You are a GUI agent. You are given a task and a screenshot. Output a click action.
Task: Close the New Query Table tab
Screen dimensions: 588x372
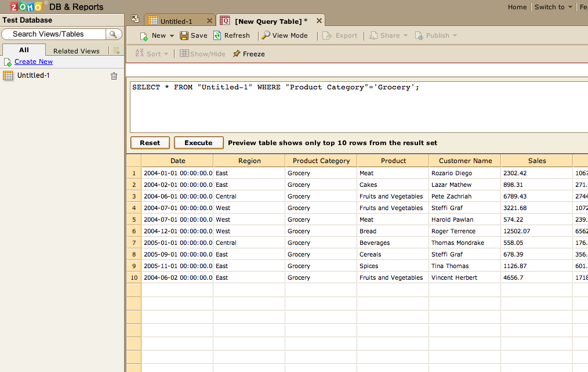319,21
